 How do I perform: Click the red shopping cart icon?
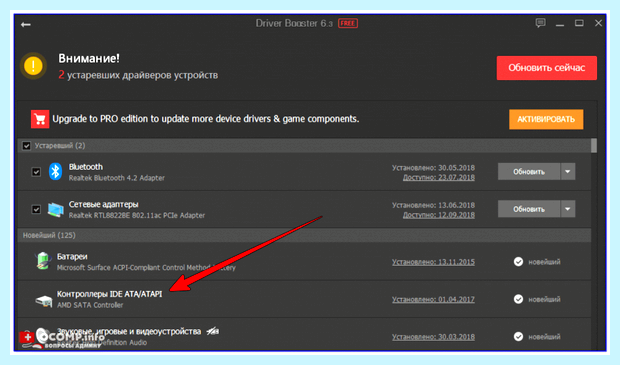point(40,119)
